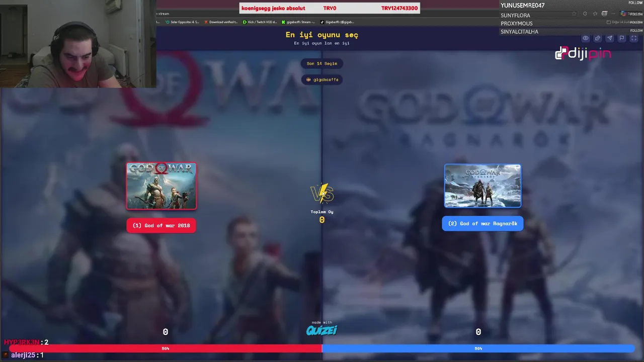Click the dijipin logo
Viewport: 644px width, 362px height.
[x=583, y=53]
